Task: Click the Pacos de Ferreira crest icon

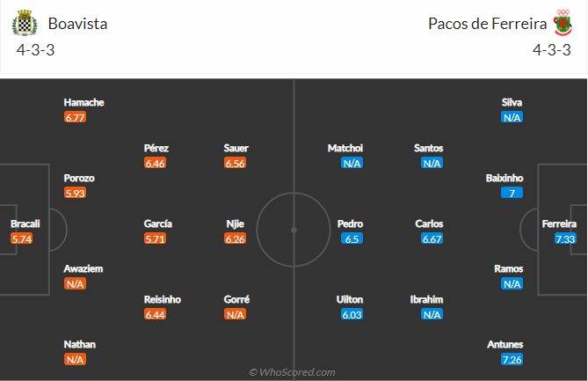Action: 563,24
